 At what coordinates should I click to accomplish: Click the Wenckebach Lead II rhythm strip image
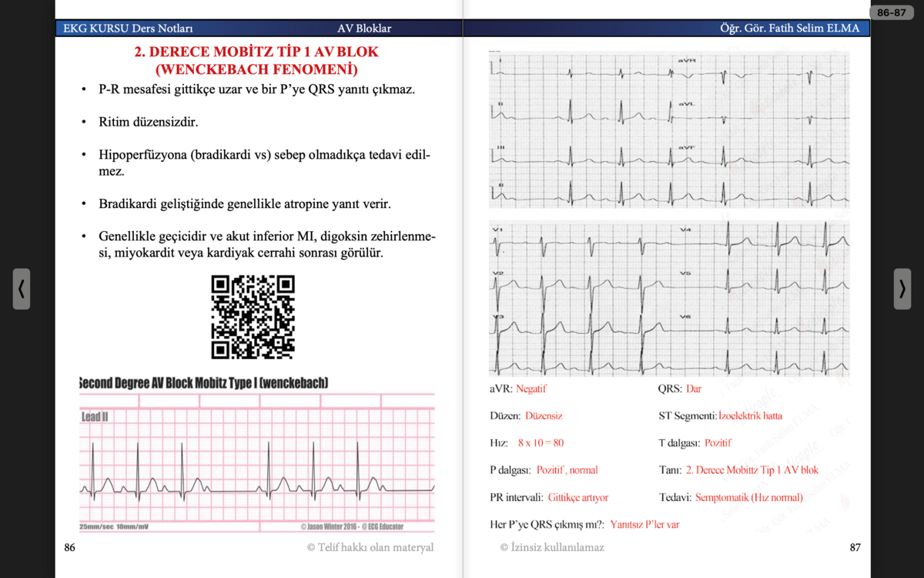click(x=256, y=462)
